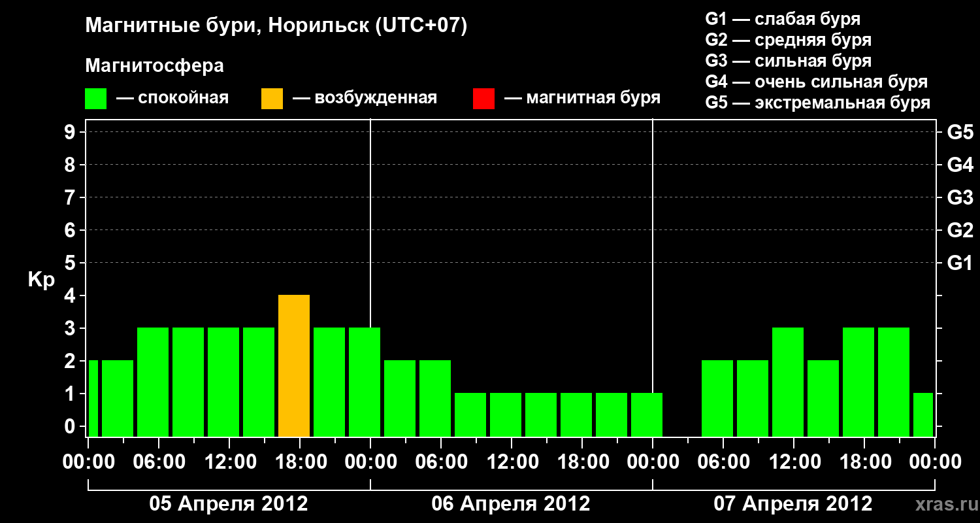Select the orange Kp 4 bar on 05 Апреля

coord(294,365)
